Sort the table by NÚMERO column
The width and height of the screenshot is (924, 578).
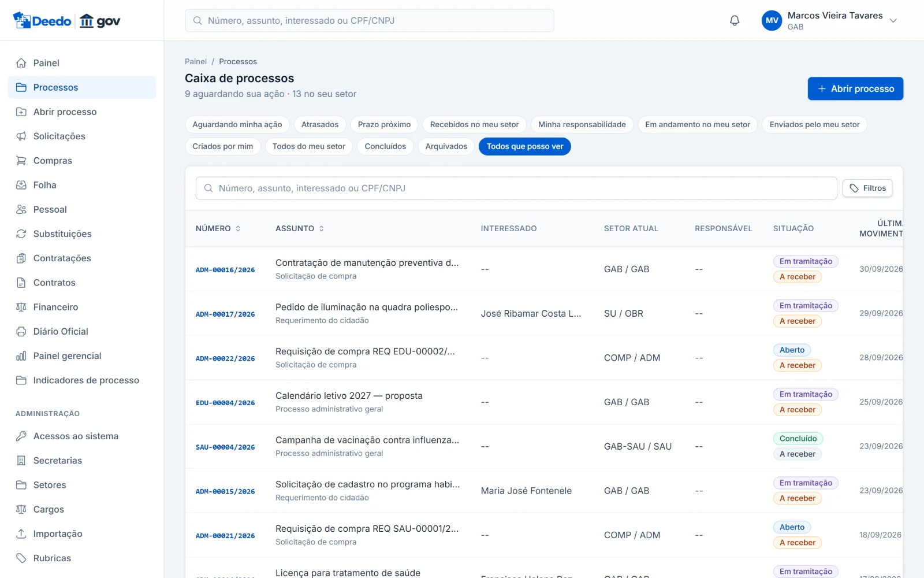point(218,229)
